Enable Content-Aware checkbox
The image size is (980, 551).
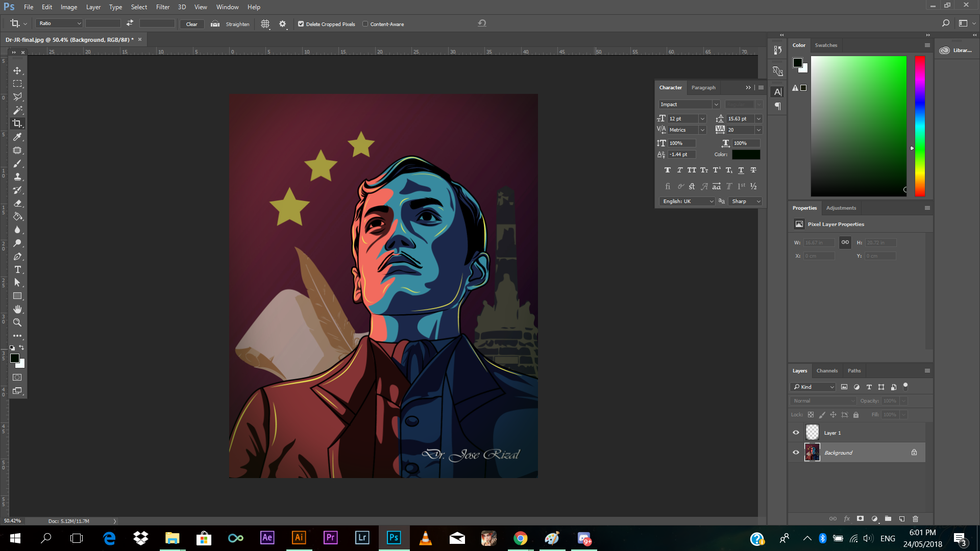(x=365, y=24)
